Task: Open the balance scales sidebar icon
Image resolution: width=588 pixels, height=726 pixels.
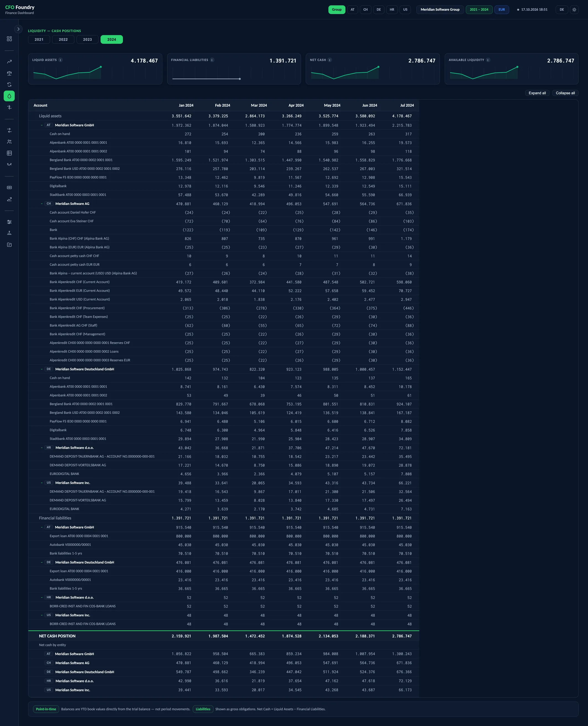Action: pyautogui.click(x=9, y=73)
